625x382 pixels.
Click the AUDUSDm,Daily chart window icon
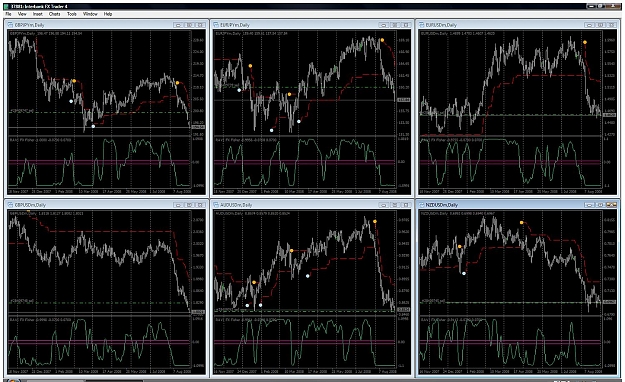click(x=216, y=205)
